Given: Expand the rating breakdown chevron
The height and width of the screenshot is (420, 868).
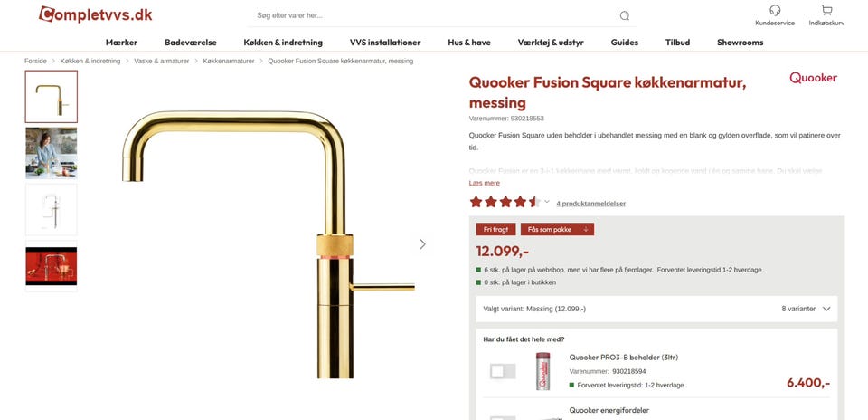Looking at the screenshot, I should click(547, 202).
